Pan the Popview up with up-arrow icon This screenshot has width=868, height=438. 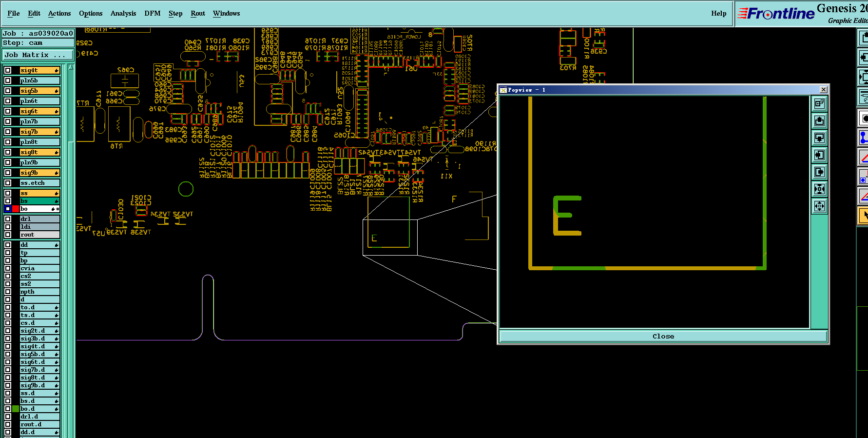click(819, 120)
